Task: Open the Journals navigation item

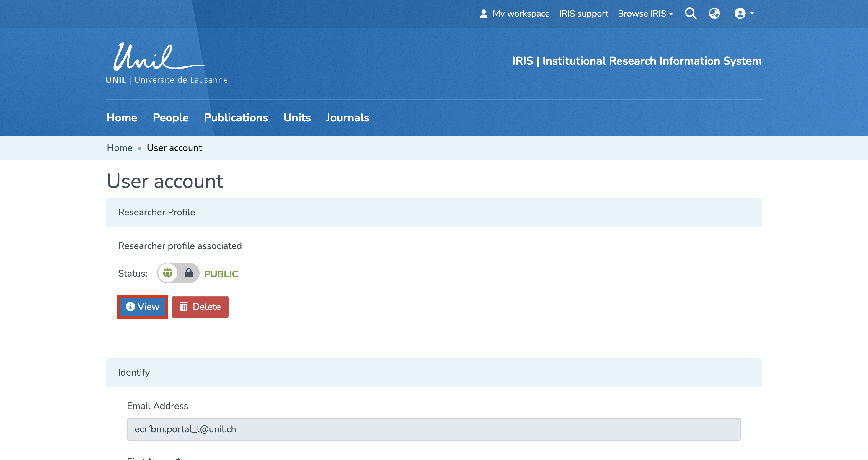Action: pyautogui.click(x=347, y=118)
